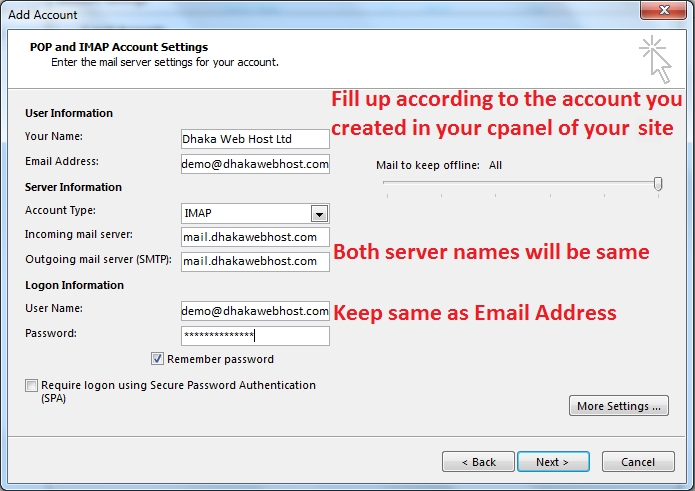
Task: Click the POP and IMAP Account Settings heading
Action: click(x=119, y=47)
